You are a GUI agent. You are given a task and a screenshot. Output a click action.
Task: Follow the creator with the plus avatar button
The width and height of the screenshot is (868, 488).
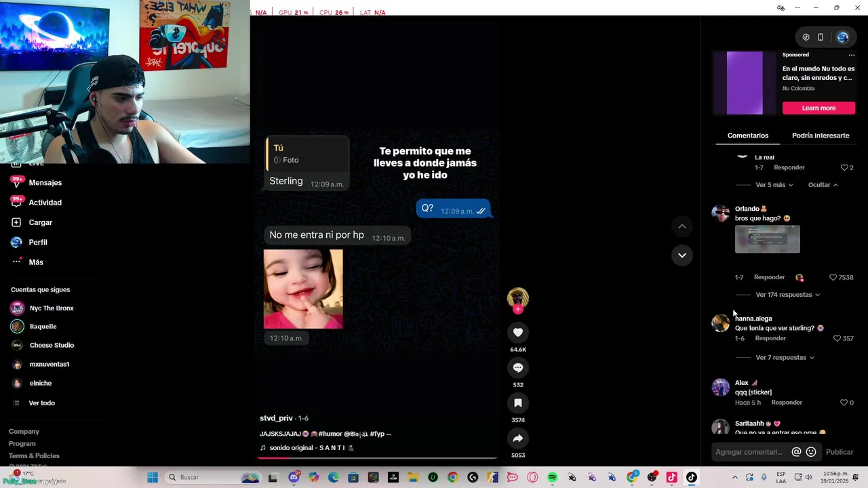point(517,310)
